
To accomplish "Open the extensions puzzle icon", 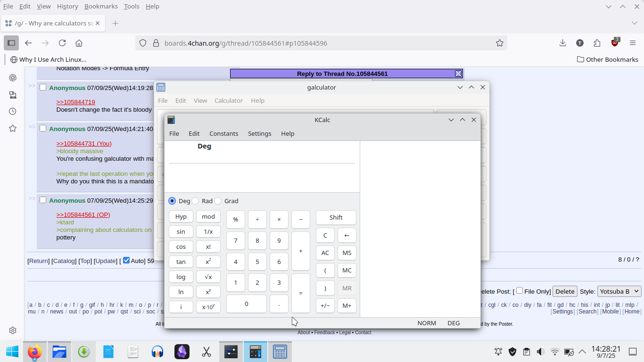I will (x=597, y=43).
